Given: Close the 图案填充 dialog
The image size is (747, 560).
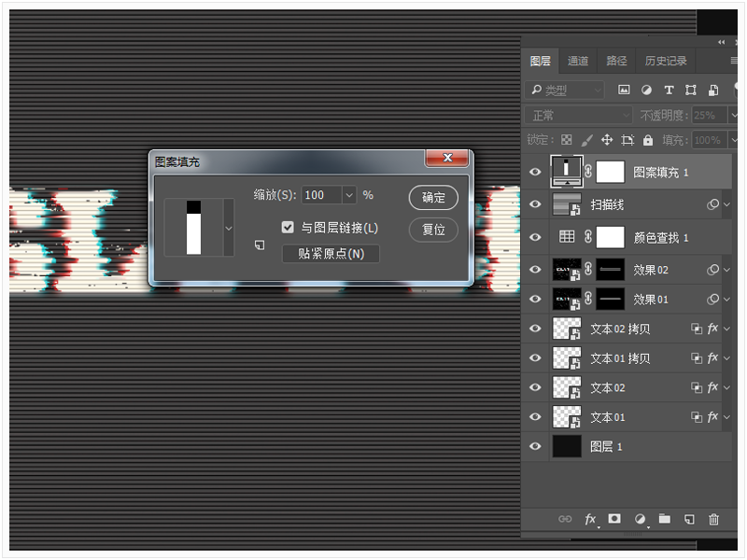Looking at the screenshot, I should [x=447, y=158].
